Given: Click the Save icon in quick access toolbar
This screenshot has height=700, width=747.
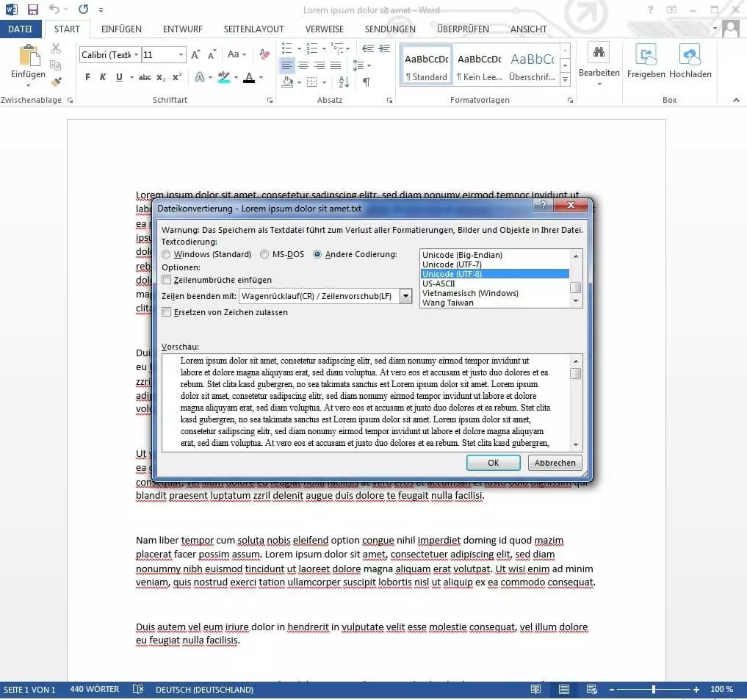Looking at the screenshot, I should [x=33, y=10].
